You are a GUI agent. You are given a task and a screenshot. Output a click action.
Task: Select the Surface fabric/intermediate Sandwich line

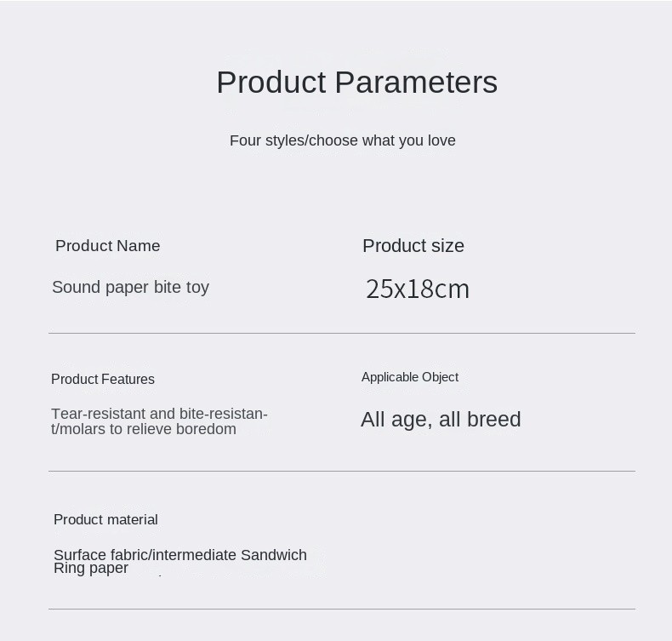click(x=180, y=554)
